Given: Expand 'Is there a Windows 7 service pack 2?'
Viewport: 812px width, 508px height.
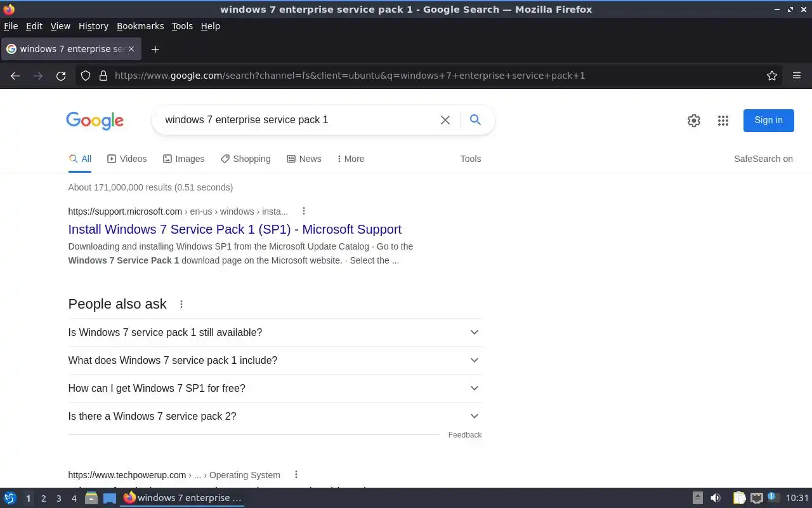Looking at the screenshot, I should coord(275,416).
